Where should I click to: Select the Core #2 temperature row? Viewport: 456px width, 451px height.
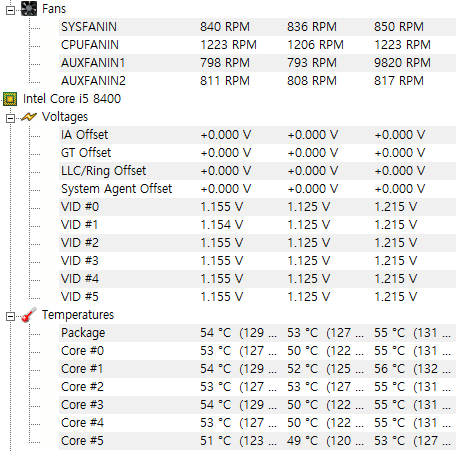[257, 387]
